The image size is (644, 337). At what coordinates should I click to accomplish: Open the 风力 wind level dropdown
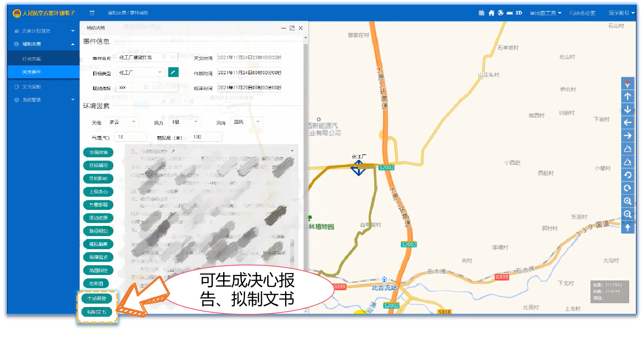(185, 122)
